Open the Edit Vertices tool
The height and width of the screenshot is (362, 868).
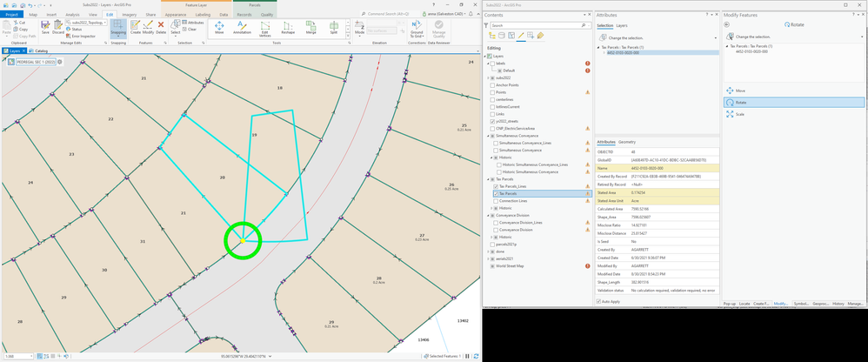[x=265, y=27]
